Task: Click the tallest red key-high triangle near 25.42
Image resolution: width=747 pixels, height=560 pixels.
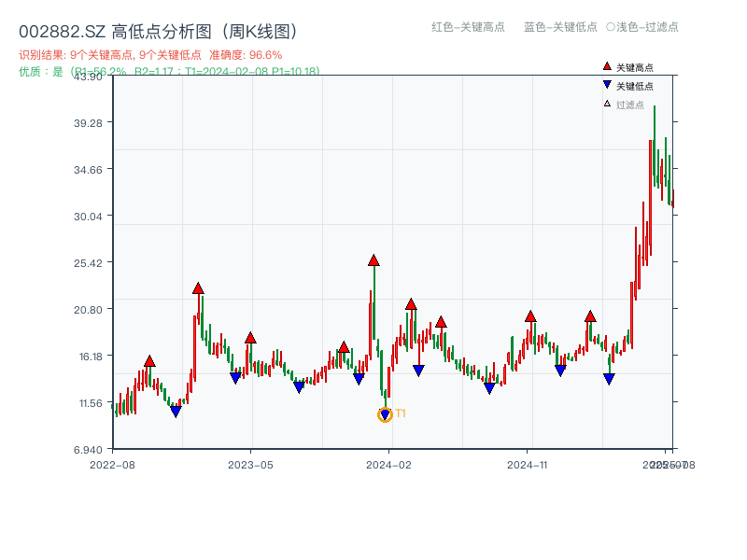Action: (373, 260)
